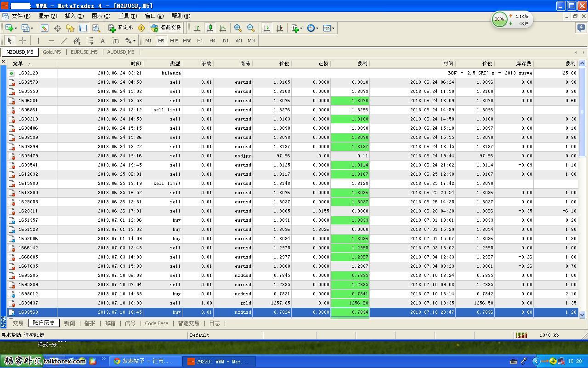Select the text 'A' tool

point(102,40)
